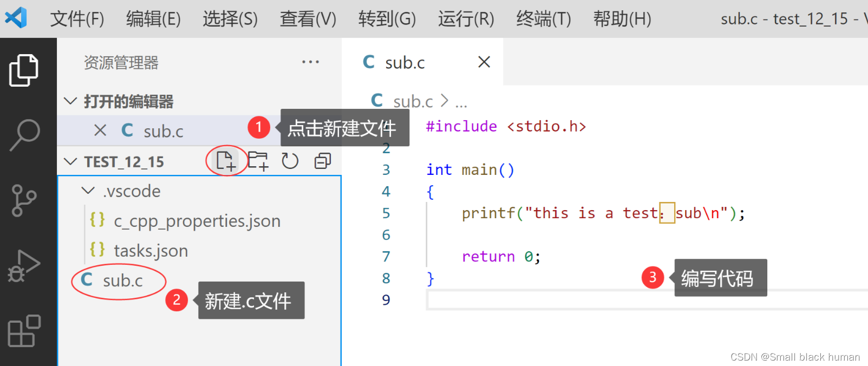Screen dimensions: 868x366
Task: Click the empty line 9 in editor
Action: point(596,300)
